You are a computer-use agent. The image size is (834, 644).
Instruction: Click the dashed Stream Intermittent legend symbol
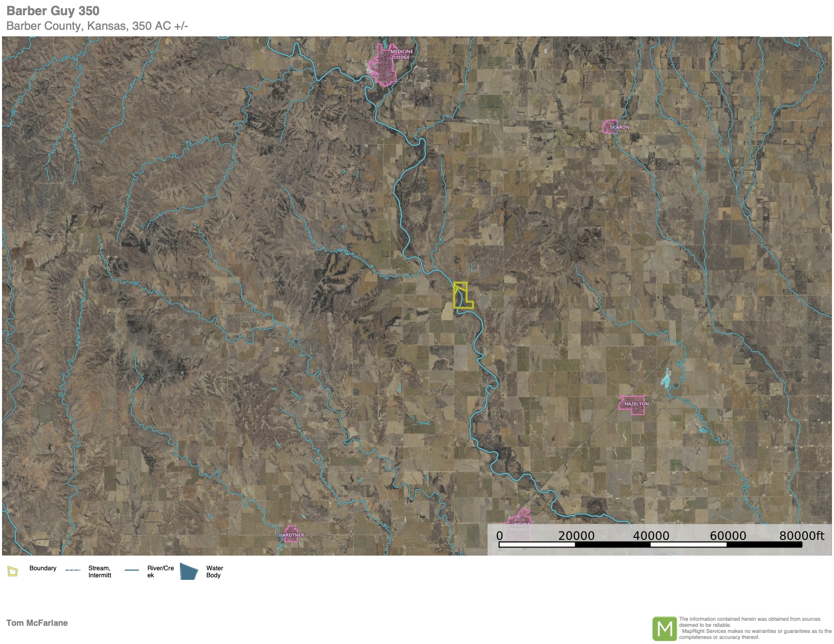click(73, 570)
